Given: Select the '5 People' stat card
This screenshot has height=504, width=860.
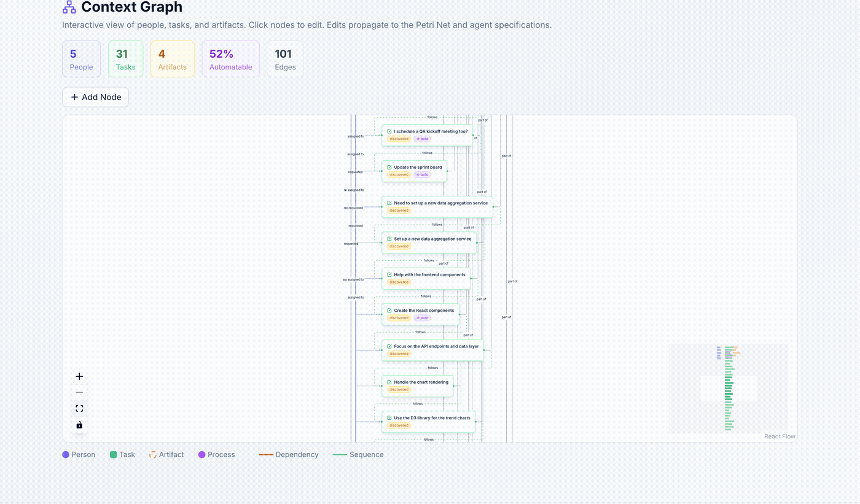Looking at the screenshot, I should [x=81, y=58].
